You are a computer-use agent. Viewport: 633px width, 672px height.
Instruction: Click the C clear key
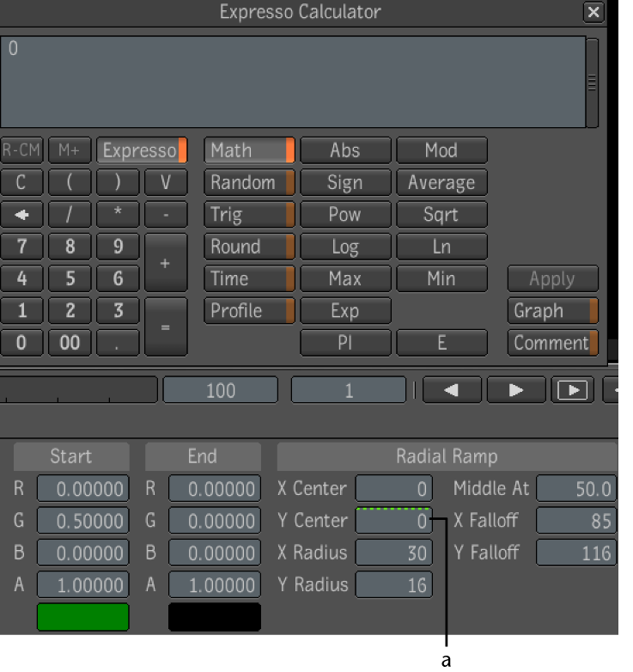pyautogui.click(x=21, y=182)
